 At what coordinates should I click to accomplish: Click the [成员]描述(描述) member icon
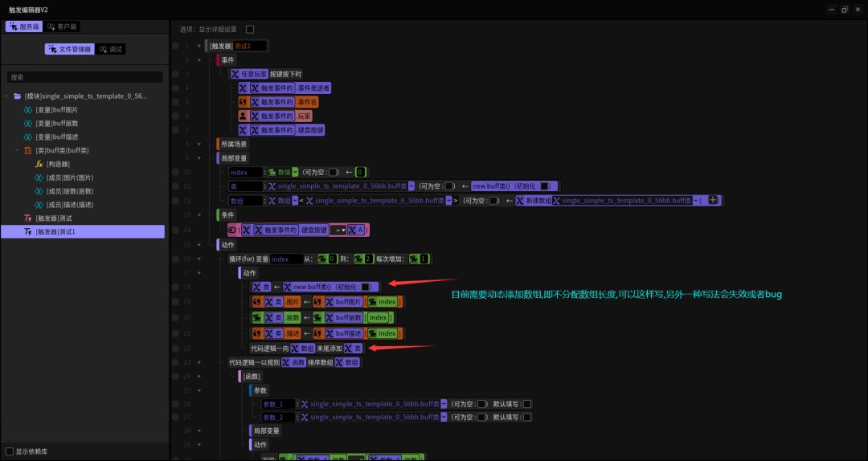click(x=39, y=205)
